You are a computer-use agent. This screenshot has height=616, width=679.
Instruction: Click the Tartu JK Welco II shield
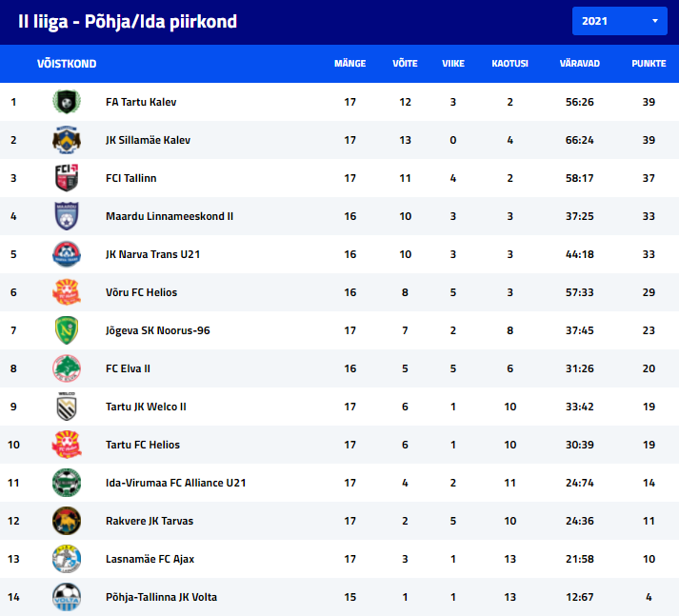click(x=67, y=407)
